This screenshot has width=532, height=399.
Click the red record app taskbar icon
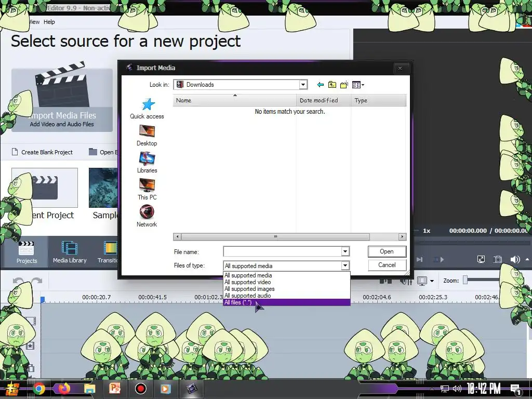point(140,389)
